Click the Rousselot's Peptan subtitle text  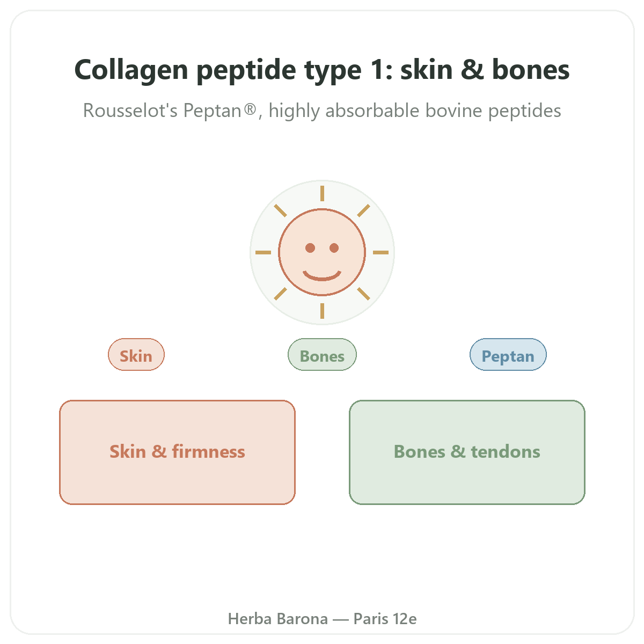coord(322,111)
